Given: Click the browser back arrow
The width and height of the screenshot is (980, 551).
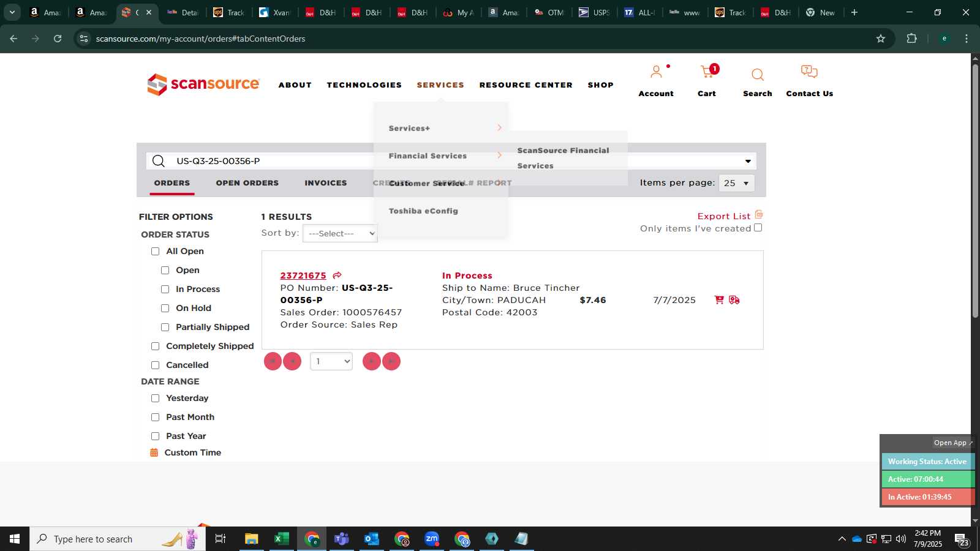Looking at the screenshot, I should [x=13, y=39].
